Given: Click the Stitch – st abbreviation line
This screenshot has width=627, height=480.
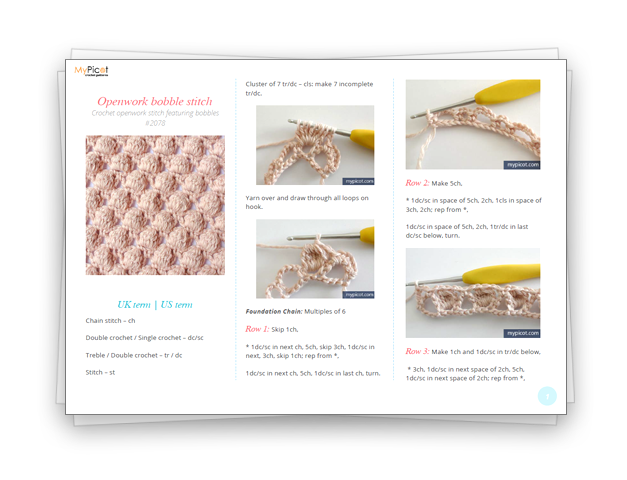Looking at the screenshot, I should pos(100,372).
